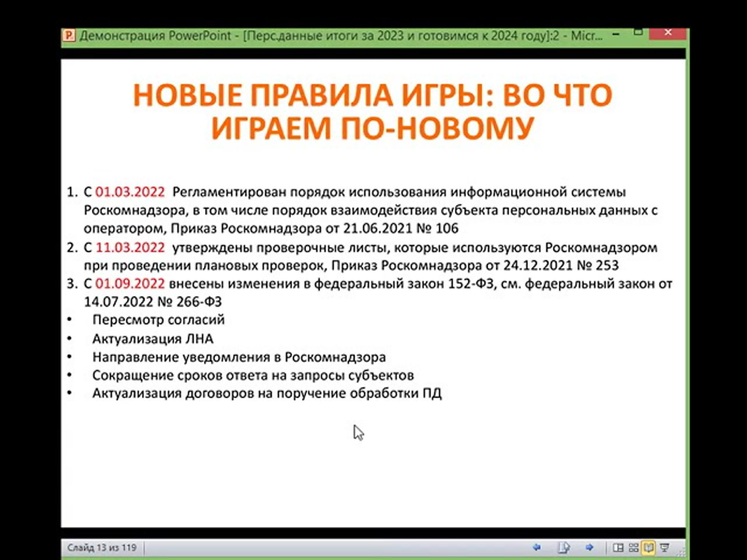Go to previous slide with back arrow

(537, 547)
